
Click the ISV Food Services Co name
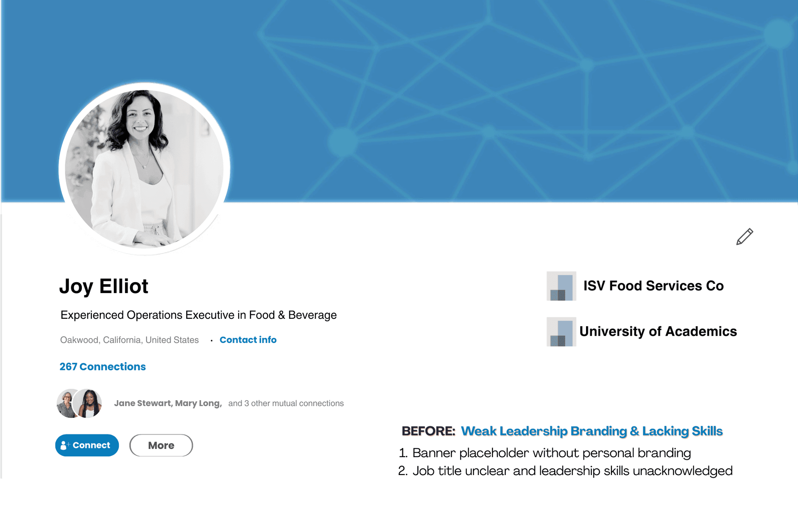point(653,286)
